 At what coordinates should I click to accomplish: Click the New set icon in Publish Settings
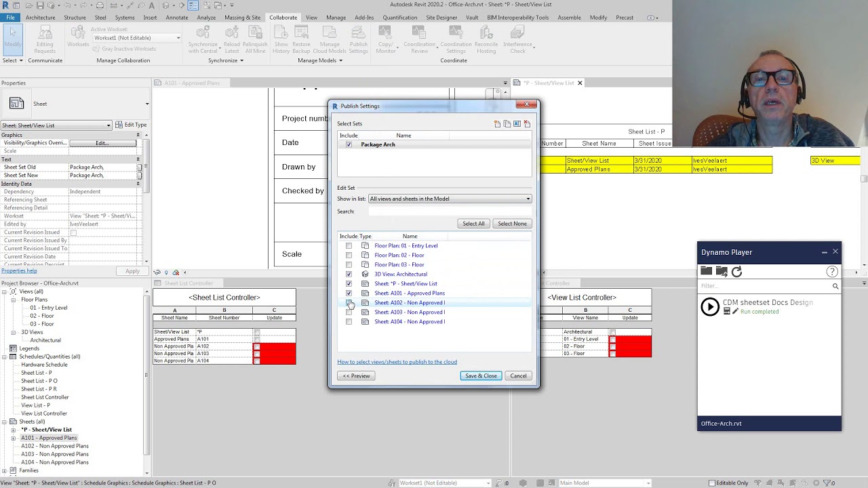click(x=497, y=124)
